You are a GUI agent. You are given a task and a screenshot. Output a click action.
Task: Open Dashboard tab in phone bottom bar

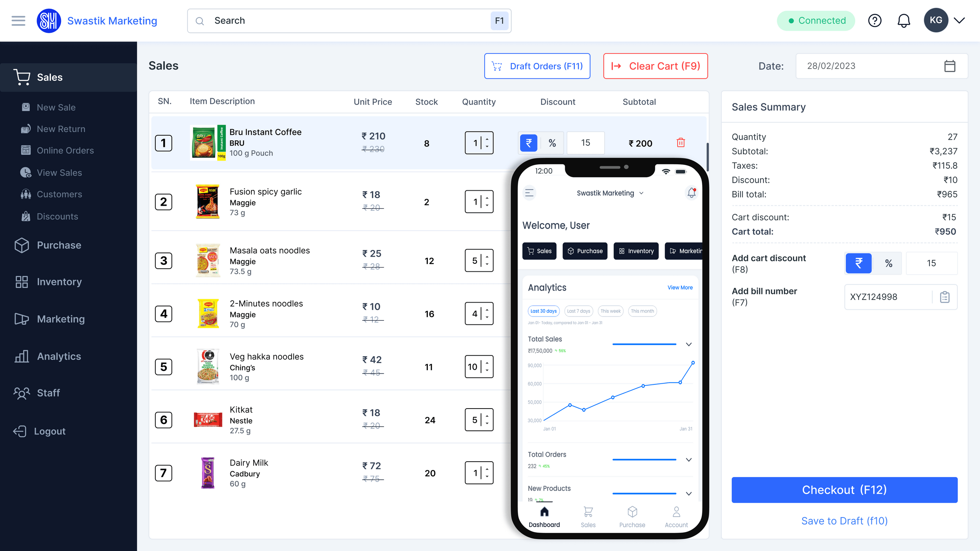tap(544, 517)
